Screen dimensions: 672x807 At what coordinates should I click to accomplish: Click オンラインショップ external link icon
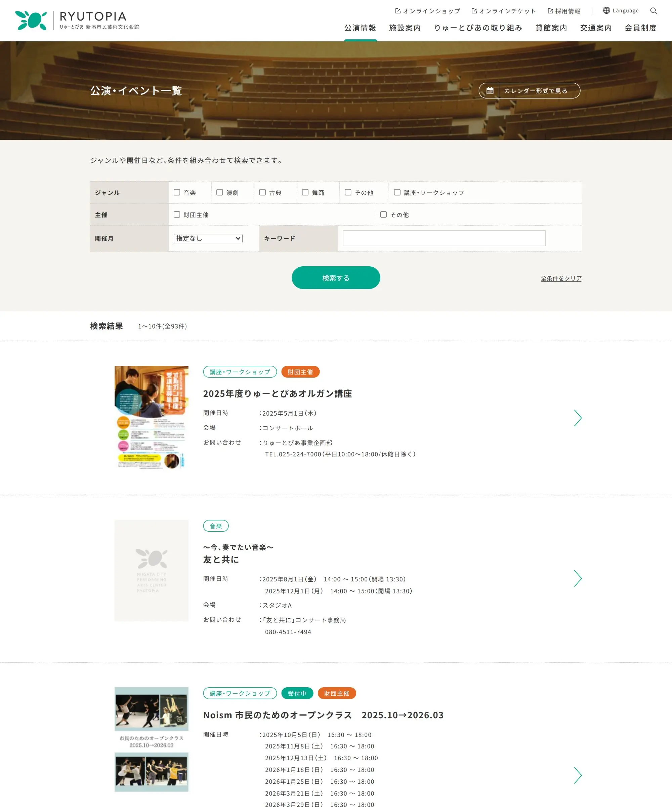tap(398, 11)
